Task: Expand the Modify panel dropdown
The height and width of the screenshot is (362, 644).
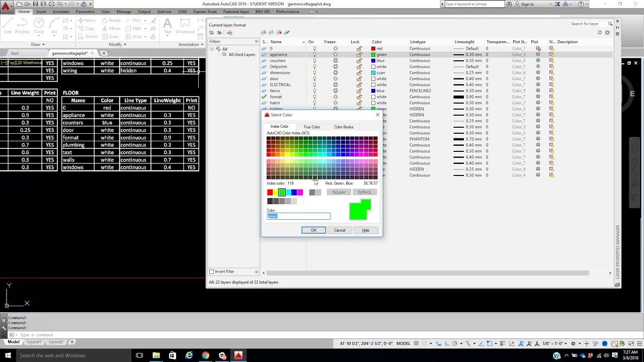Action: (117, 44)
